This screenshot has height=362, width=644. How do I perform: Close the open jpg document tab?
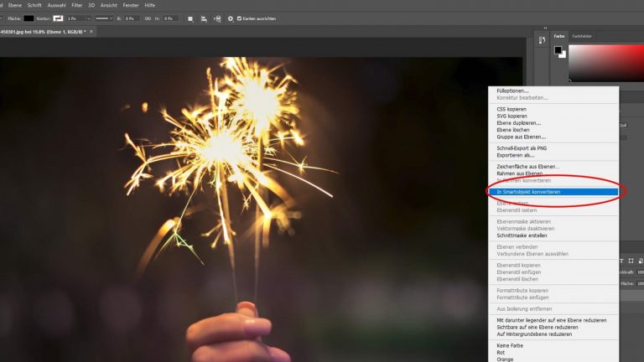pyautogui.click(x=91, y=32)
